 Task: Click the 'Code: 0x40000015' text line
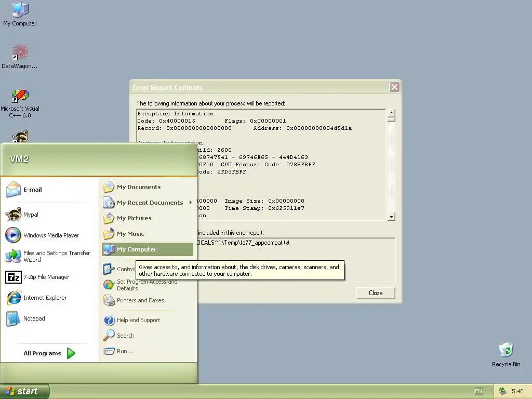tap(166, 121)
